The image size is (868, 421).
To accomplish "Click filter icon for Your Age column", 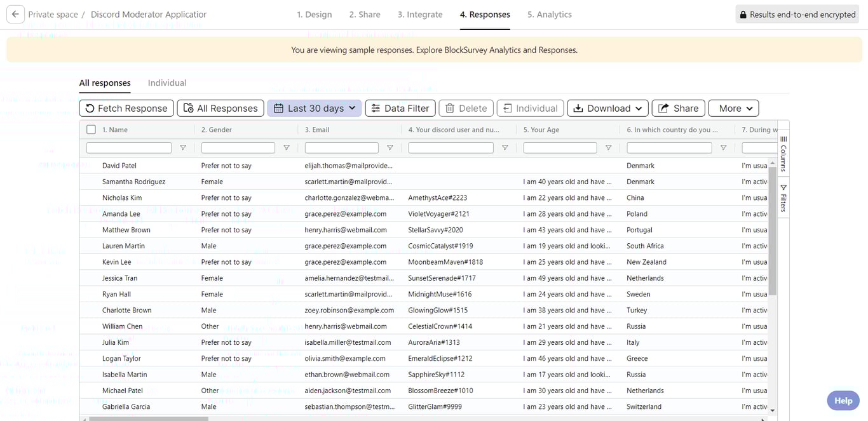I will tap(609, 148).
